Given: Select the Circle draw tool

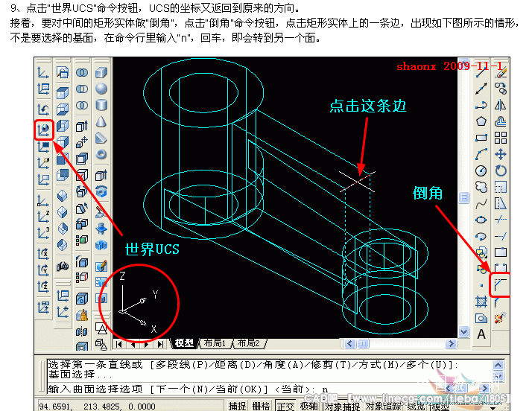Looking at the screenshot, I should 481,171.
